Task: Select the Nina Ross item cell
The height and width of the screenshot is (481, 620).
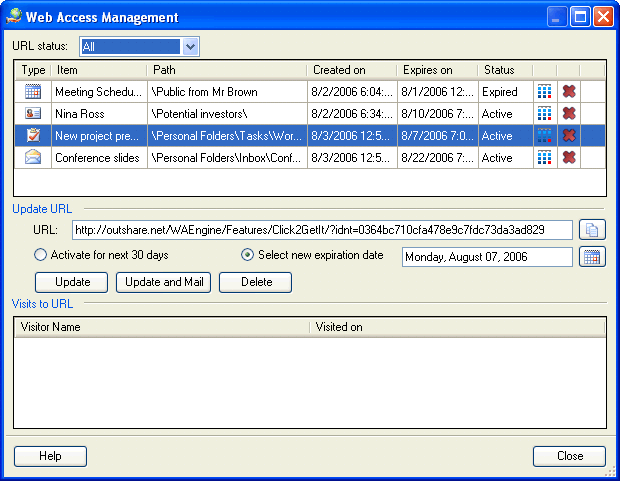Action: [99, 114]
